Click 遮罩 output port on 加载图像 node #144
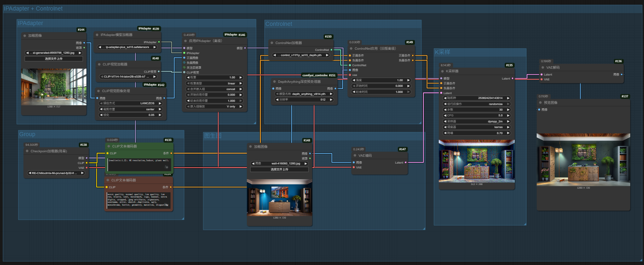 (x=84, y=47)
